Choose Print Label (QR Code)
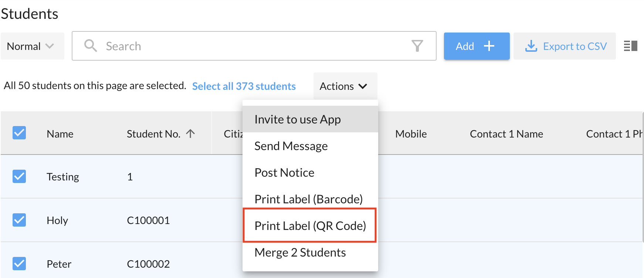The height and width of the screenshot is (278, 644). tap(310, 226)
